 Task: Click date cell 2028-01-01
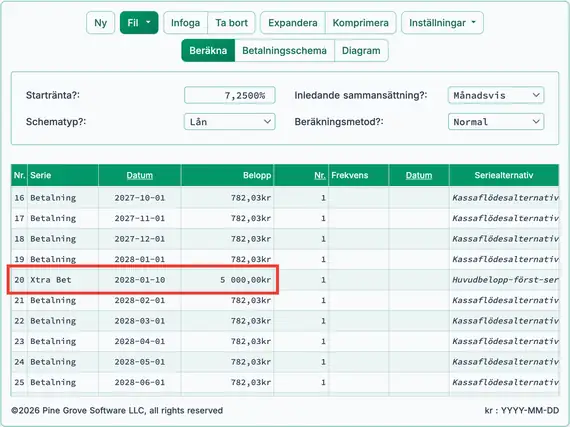tap(140, 259)
